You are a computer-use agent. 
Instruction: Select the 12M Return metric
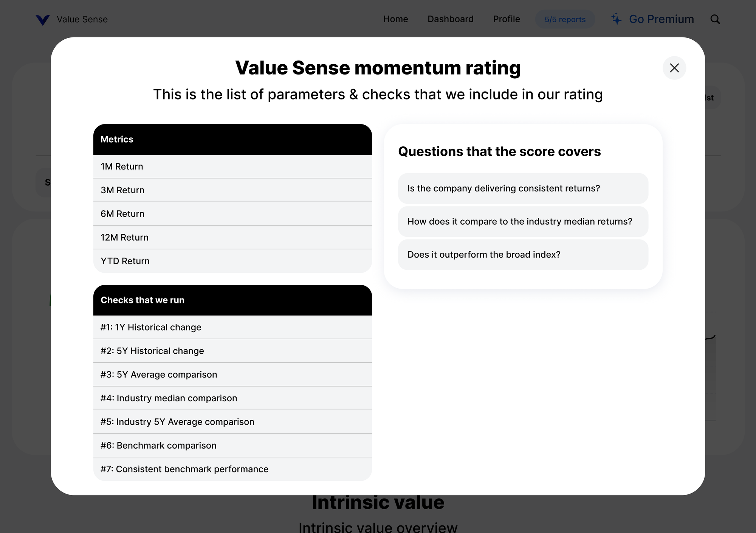(x=232, y=237)
